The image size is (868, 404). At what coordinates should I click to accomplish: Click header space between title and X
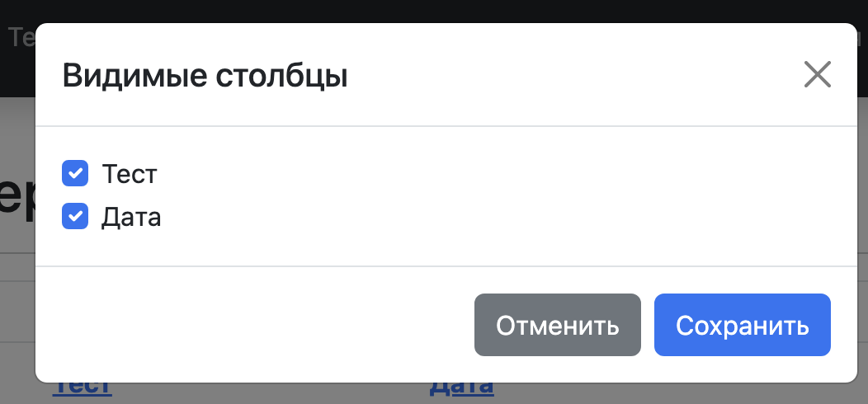pyautogui.click(x=578, y=76)
